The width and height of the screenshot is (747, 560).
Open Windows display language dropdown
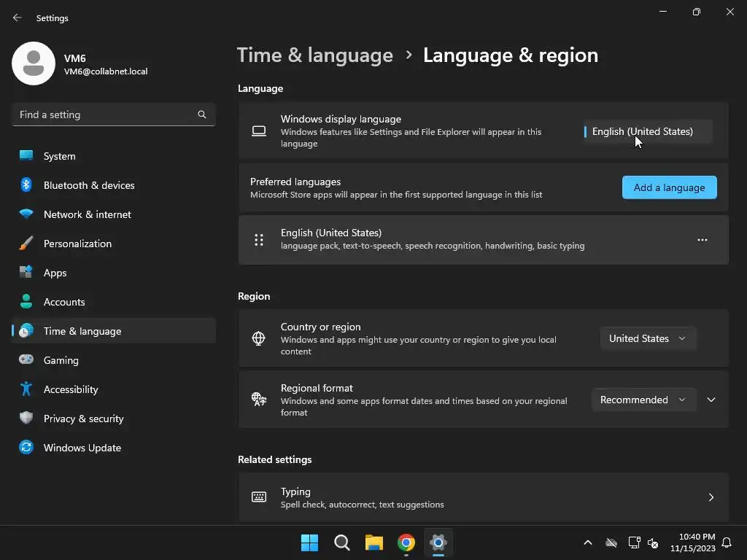648,131
